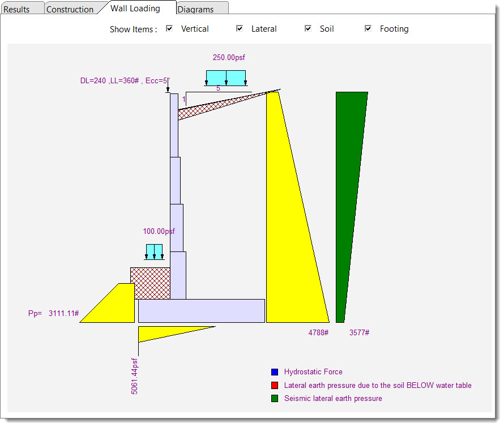Toggle the Soil checkbox

point(308,28)
